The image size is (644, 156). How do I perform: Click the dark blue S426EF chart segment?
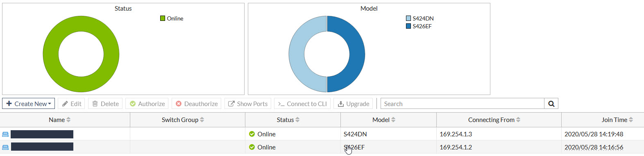point(357,54)
